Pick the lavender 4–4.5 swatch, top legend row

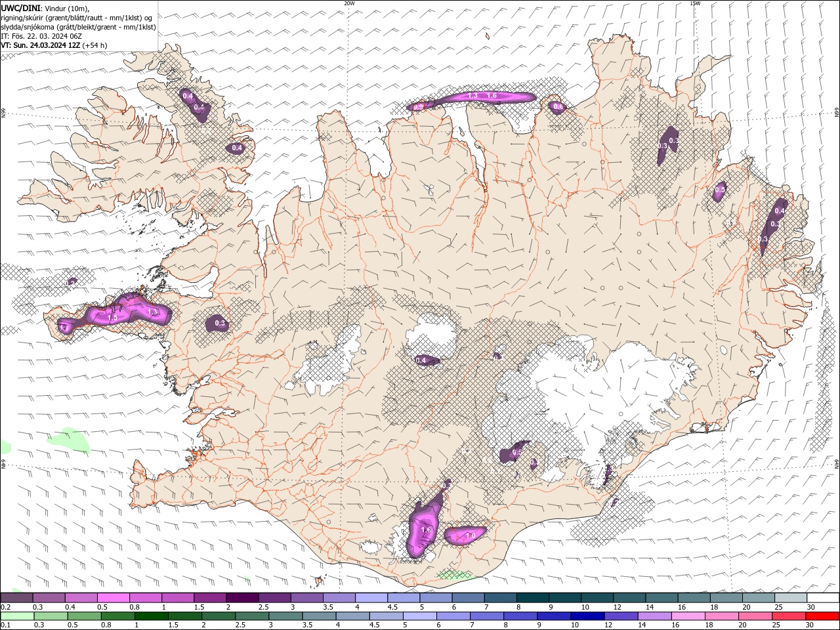coord(371,598)
